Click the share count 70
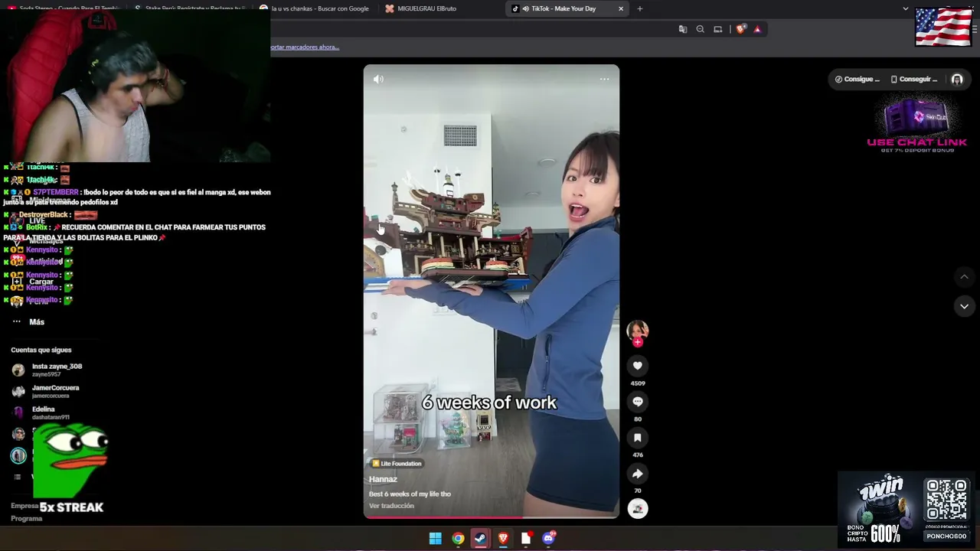Viewport: 980px width, 551px height. [638, 491]
